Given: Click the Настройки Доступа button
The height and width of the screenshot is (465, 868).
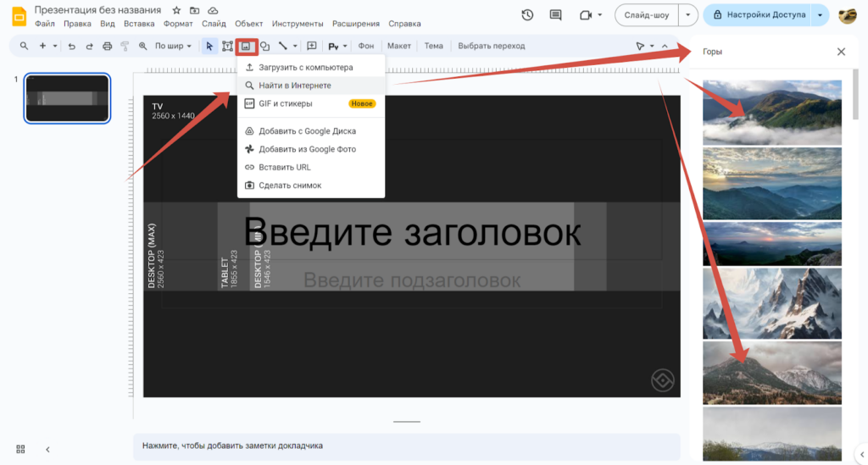Looking at the screenshot, I should pyautogui.click(x=759, y=15).
